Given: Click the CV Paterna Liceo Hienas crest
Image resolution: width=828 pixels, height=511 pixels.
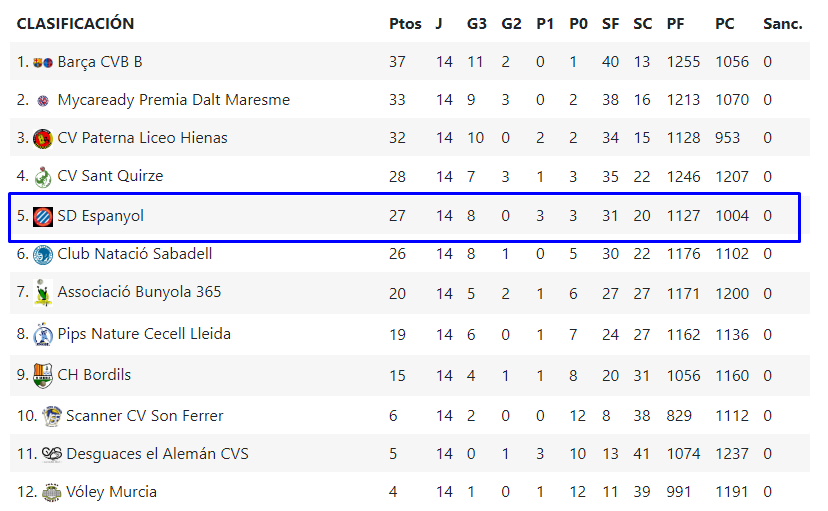Looking at the screenshot, I should [x=43, y=138].
